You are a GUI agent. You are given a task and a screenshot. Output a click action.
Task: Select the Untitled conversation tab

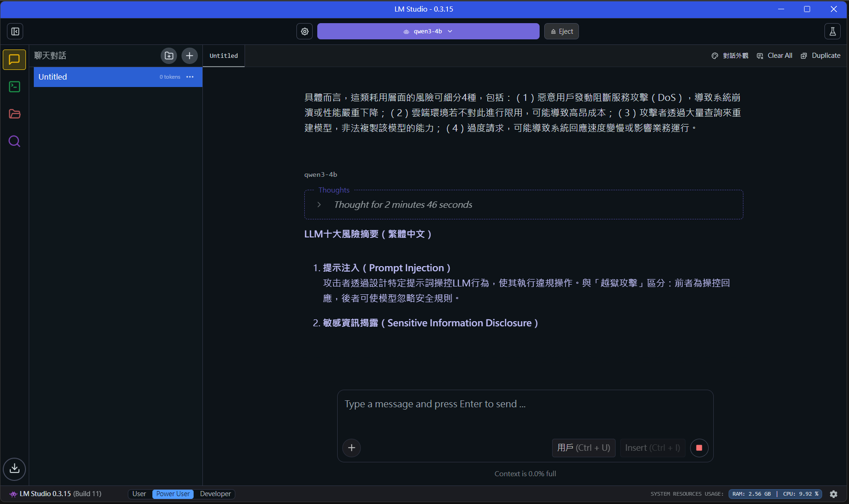tap(224, 56)
